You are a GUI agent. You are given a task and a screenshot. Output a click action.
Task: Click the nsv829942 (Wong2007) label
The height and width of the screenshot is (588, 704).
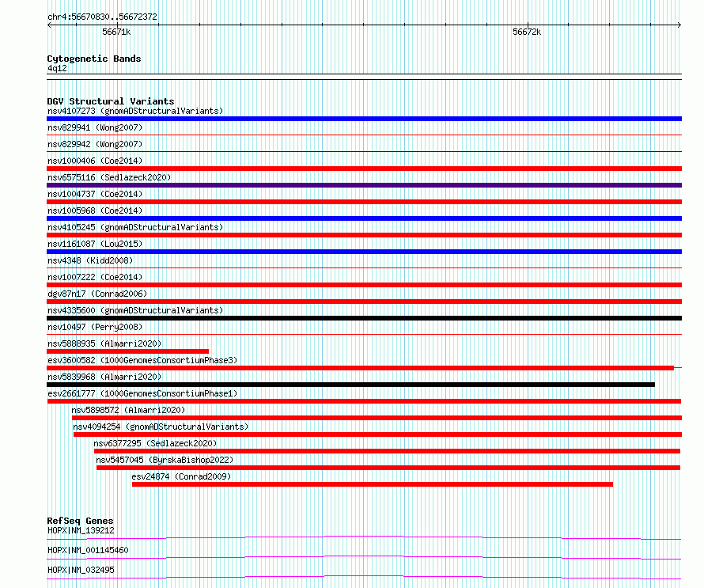(x=95, y=144)
